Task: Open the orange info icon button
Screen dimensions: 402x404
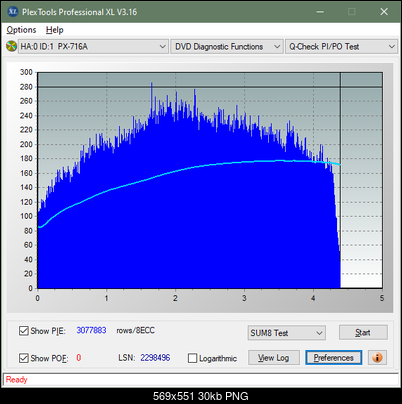Action: (x=377, y=358)
